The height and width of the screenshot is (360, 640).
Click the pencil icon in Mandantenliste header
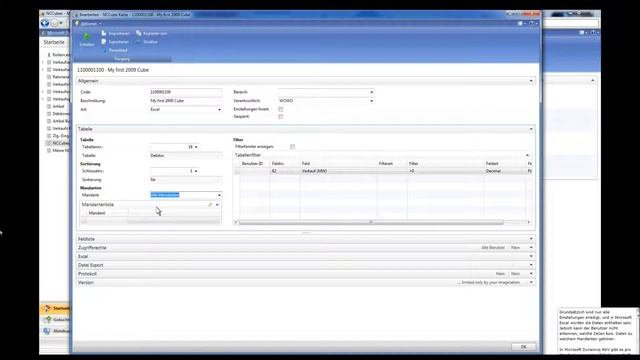click(210, 204)
